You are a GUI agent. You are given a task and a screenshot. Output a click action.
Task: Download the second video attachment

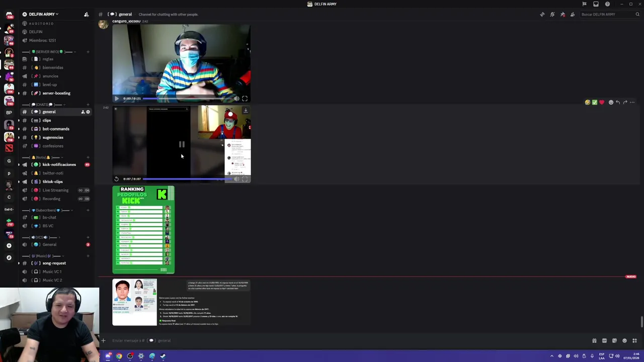tap(246, 111)
